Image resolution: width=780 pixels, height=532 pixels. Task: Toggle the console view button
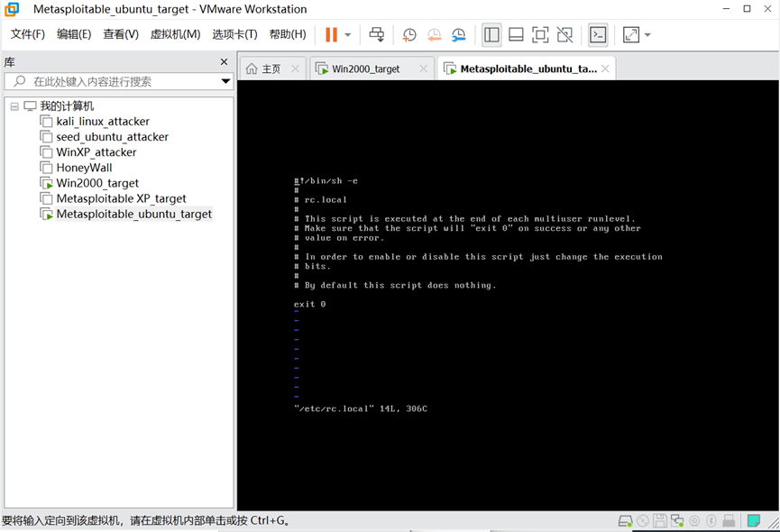click(598, 35)
